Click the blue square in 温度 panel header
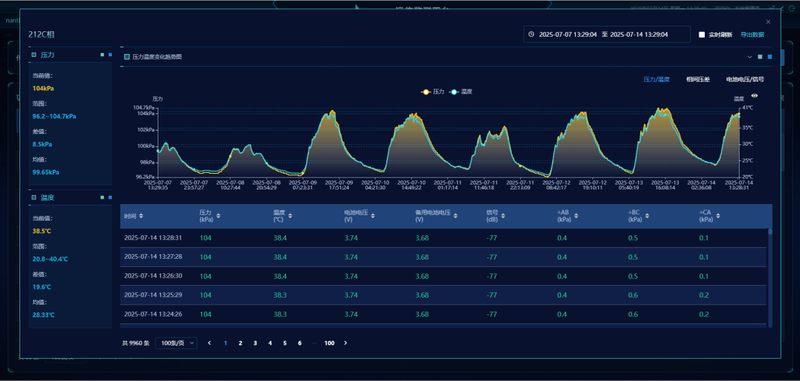The width and height of the screenshot is (800, 381). coord(110,197)
